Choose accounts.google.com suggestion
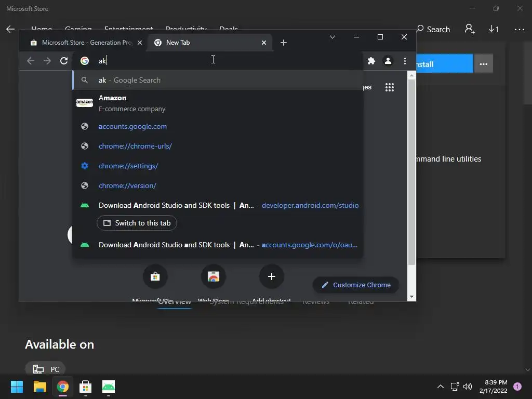 pyautogui.click(x=218, y=127)
